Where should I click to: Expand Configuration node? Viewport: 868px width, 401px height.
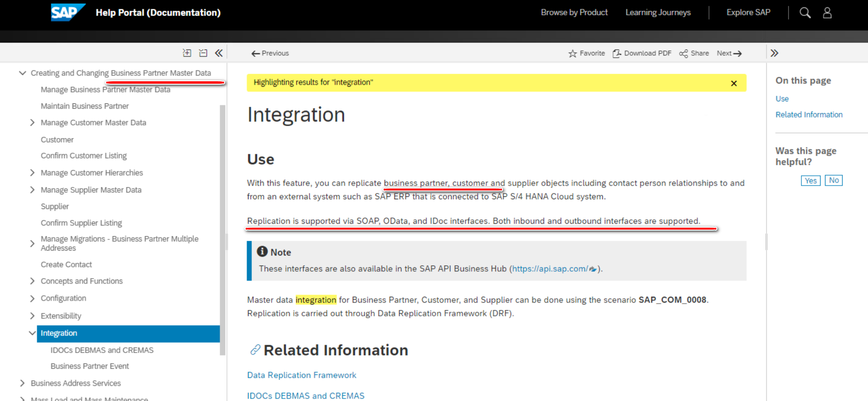32,298
